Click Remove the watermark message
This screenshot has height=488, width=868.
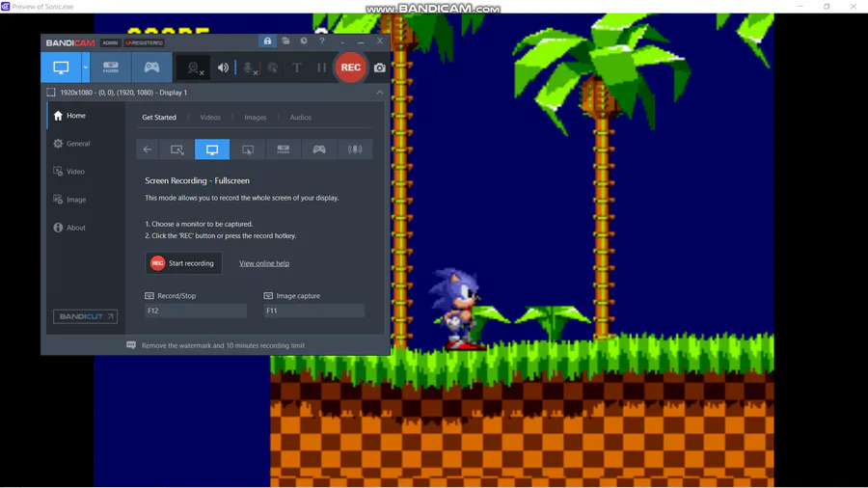click(223, 345)
